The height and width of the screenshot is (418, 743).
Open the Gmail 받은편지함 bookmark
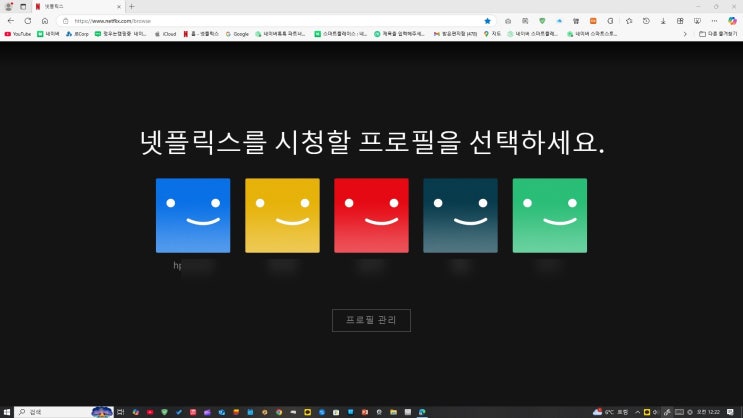click(455, 34)
